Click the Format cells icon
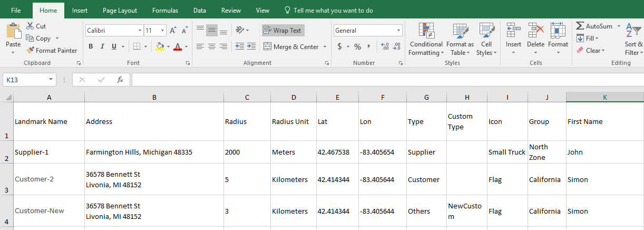The height and width of the screenshot is (230, 644). point(558,30)
